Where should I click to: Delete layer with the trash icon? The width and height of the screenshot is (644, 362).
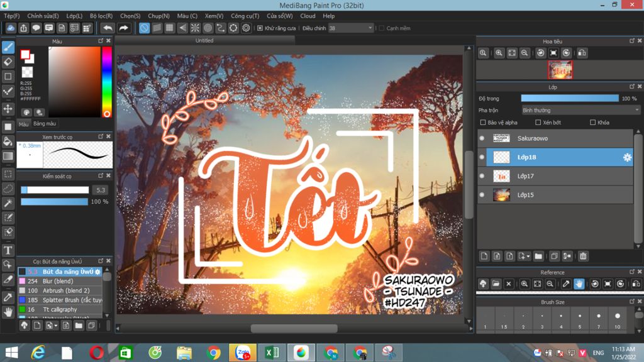coord(583,256)
